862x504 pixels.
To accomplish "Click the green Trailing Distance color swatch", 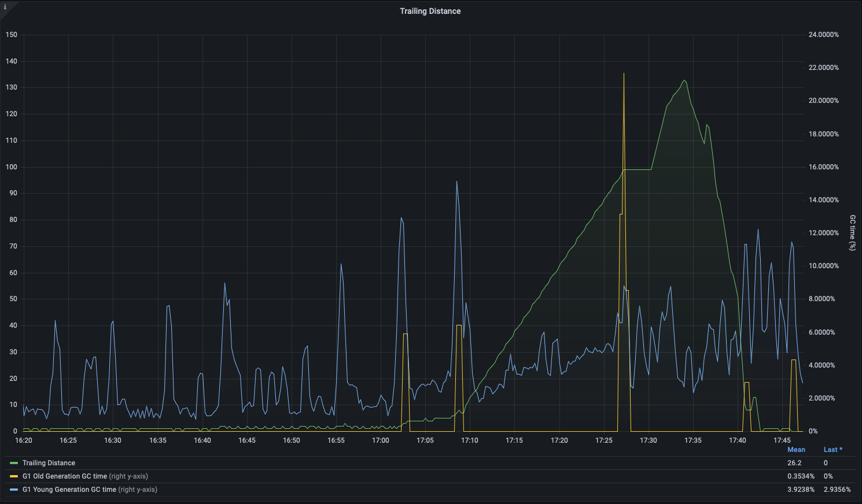I will click(x=14, y=463).
